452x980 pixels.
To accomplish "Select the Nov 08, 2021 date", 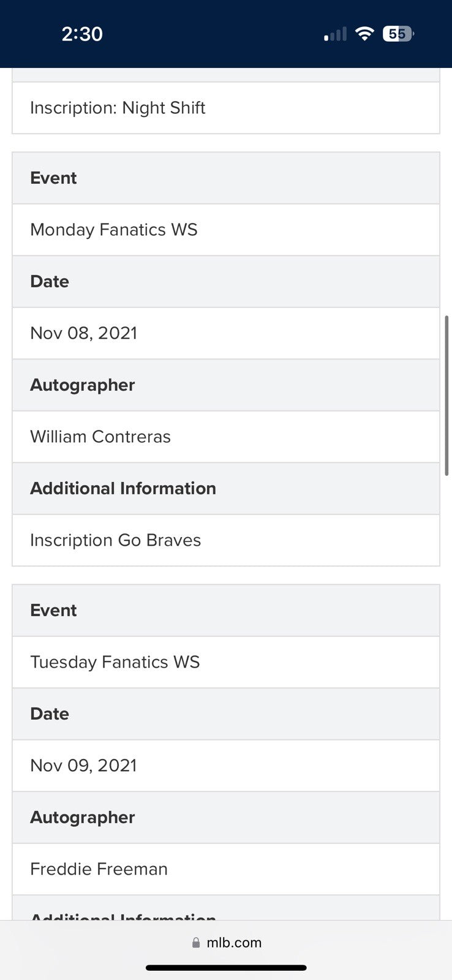I will click(x=84, y=333).
